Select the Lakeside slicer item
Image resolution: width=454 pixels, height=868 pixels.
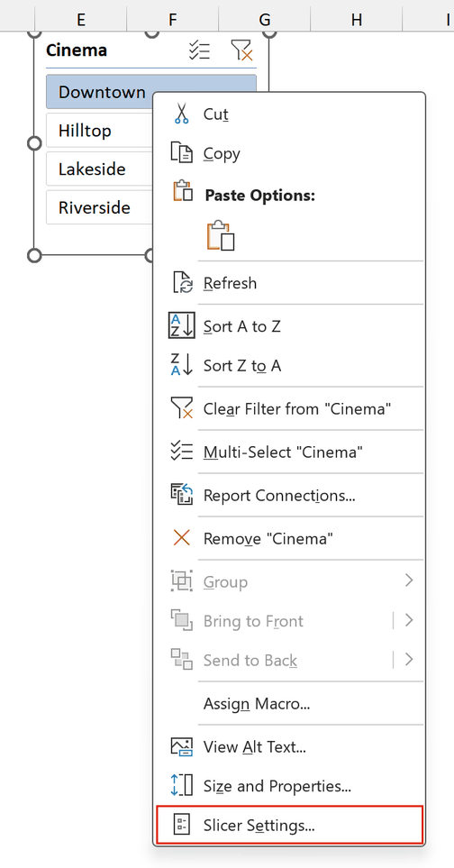[99, 169]
